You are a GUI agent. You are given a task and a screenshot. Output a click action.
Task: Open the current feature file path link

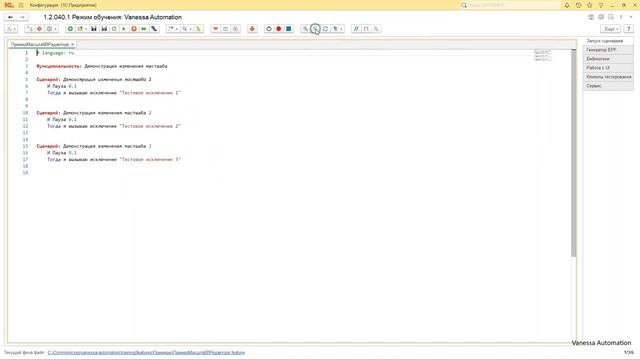pos(146,352)
